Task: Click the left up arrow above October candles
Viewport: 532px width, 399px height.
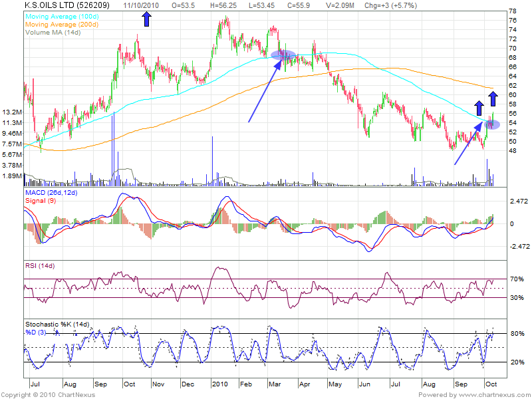Action: 478,108
